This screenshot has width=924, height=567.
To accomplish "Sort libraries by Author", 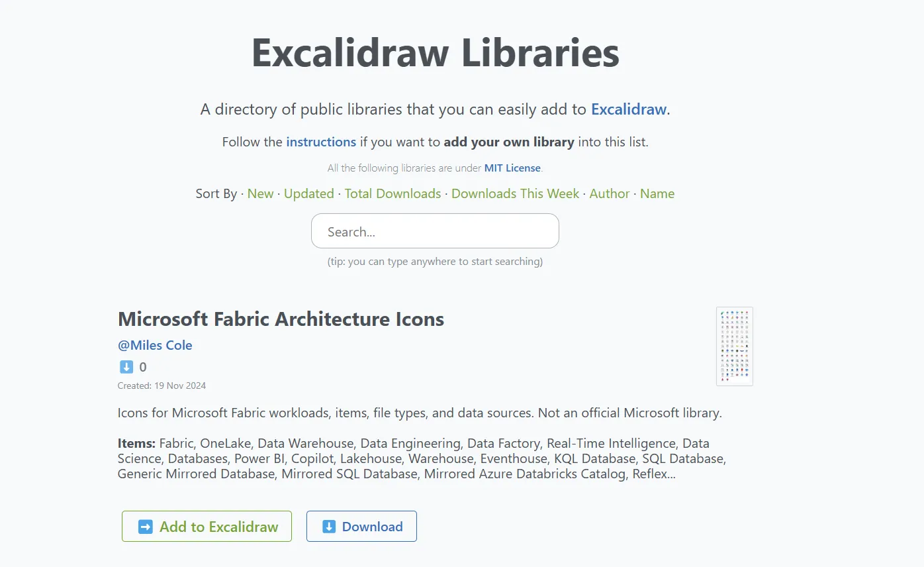I will (x=610, y=193).
